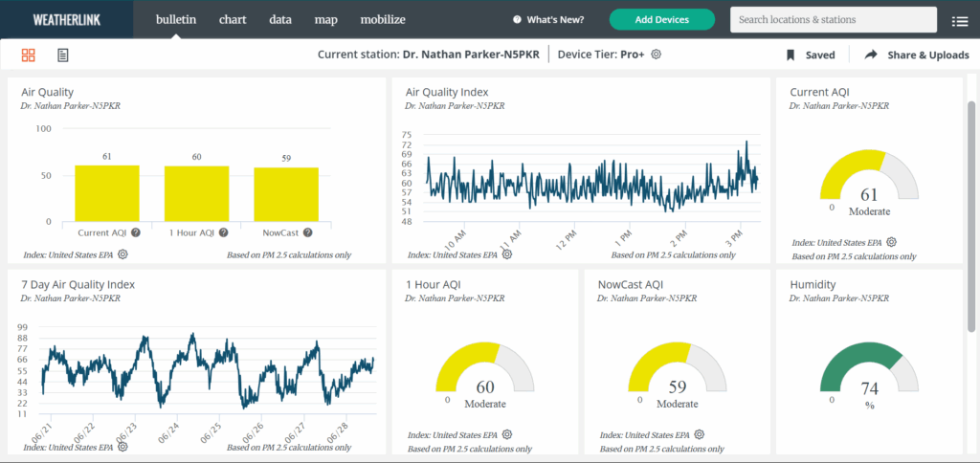Open the chart tab
The width and height of the screenshot is (980, 463).
click(x=233, y=19)
